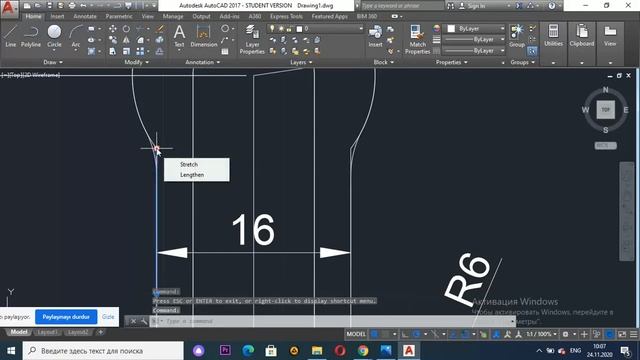Expand the Block panel
The height and width of the screenshot is (360, 640).
pos(384,62)
